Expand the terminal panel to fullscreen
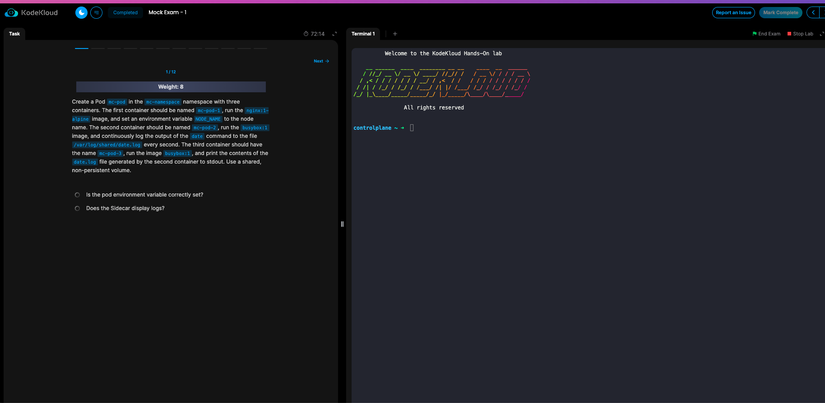Screen dimensions: 825x403 coord(822,34)
